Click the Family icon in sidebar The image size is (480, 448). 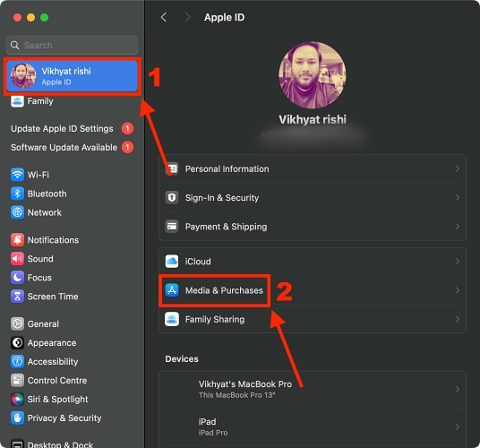click(x=17, y=101)
